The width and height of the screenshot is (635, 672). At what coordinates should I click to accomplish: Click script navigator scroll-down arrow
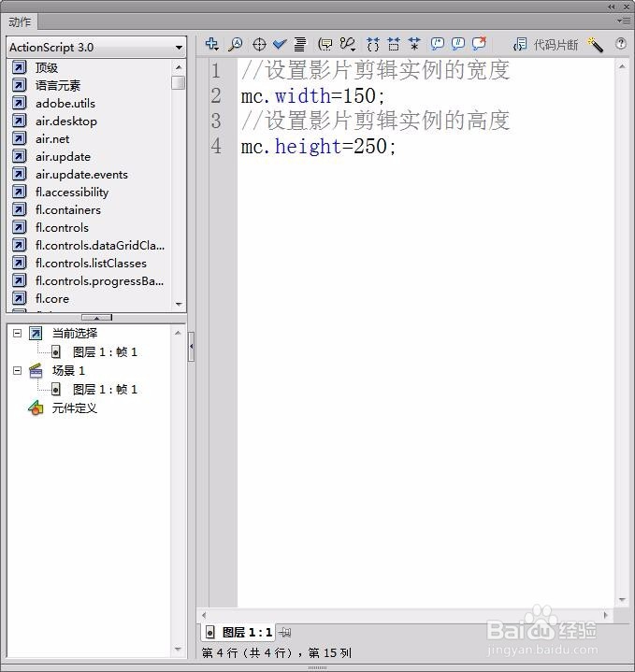(178, 650)
